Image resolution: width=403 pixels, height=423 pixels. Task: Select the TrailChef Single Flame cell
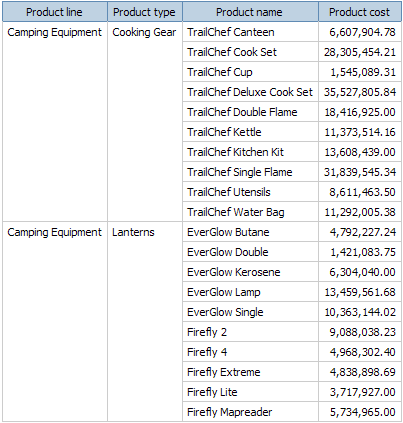250,172
